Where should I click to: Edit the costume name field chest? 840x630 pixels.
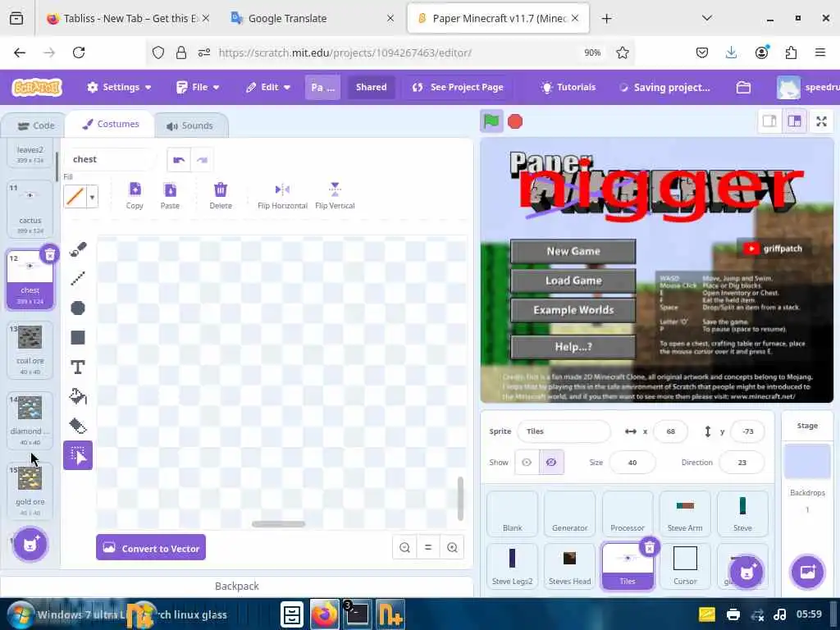click(111, 160)
